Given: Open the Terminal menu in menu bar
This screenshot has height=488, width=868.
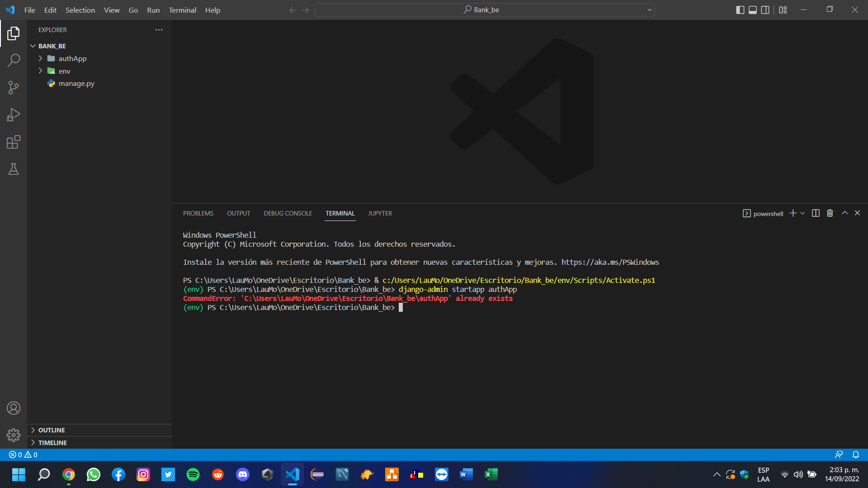Looking at the screenshot, I should tap(182, 10).
